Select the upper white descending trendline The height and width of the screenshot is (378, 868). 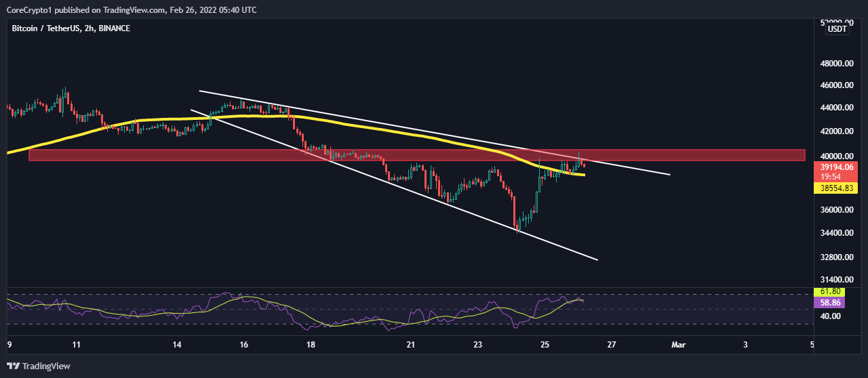click(434, 132)
